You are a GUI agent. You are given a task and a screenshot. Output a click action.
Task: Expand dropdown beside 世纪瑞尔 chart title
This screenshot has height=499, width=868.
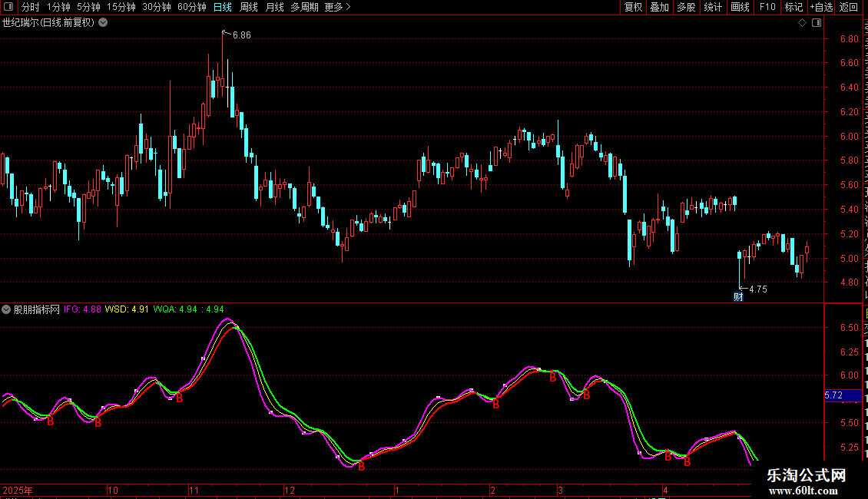click(x=103, y=23)
